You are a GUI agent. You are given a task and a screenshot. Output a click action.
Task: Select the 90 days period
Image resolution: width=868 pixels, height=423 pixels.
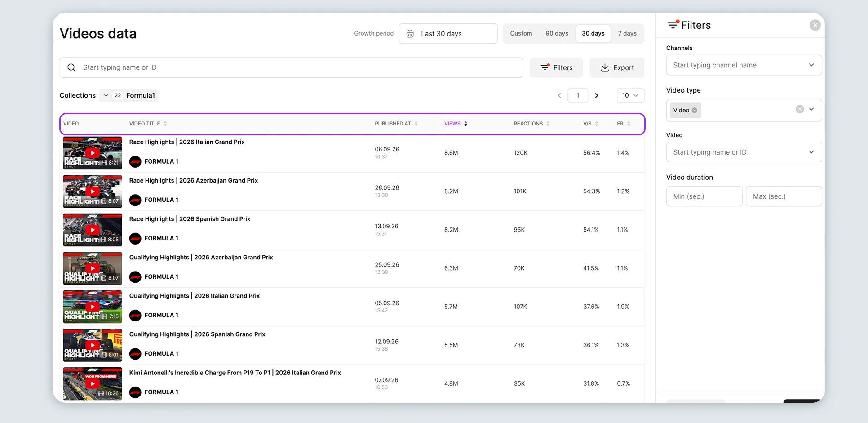(x=557, y=34)
